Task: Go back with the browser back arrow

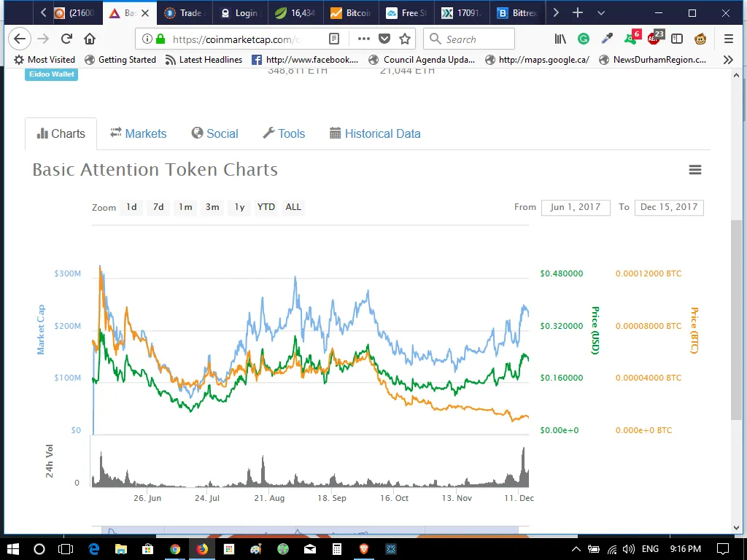Action: pos(20,39)
